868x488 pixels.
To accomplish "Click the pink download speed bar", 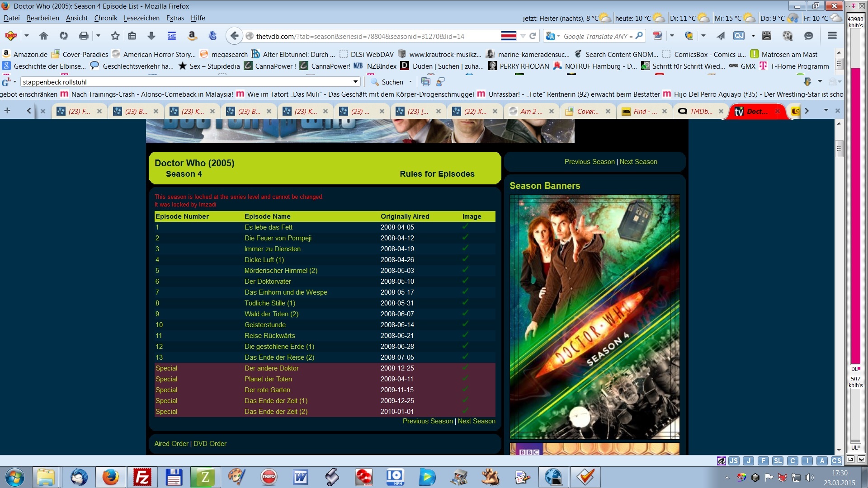I will [x=856, y=216].
